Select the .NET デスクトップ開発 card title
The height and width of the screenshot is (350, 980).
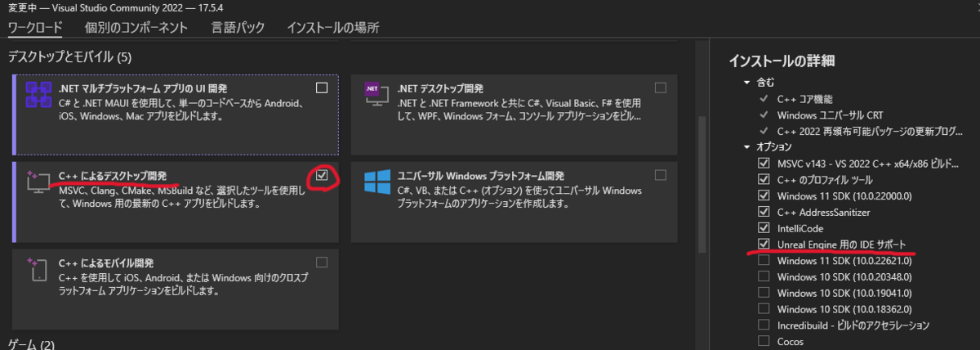pyautogui.click(x=440, y=87)
